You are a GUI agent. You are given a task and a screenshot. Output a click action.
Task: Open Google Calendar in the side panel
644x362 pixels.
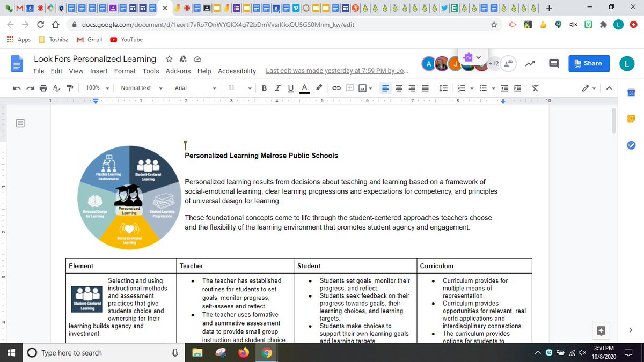631,94
